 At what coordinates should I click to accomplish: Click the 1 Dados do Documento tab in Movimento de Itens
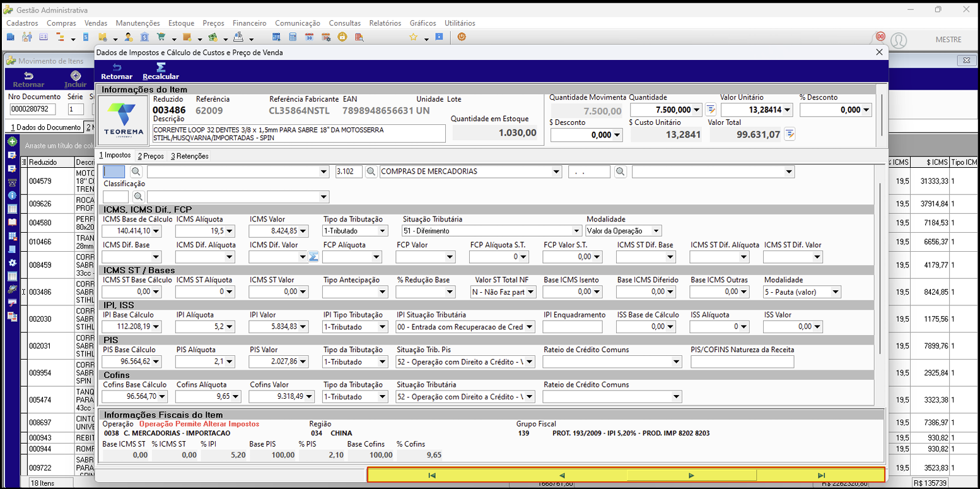[45, 127]
